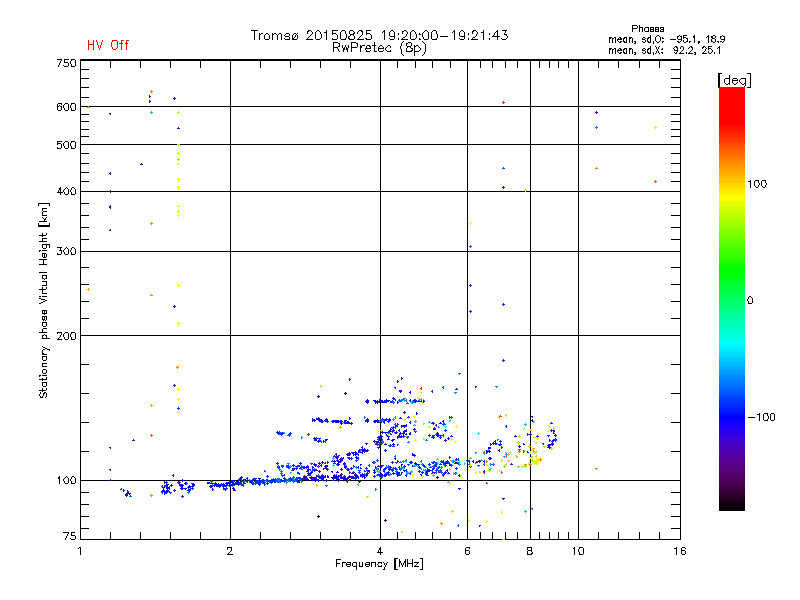
Task: Click the colorbar '0' tick label
Action: coord(750,301)
